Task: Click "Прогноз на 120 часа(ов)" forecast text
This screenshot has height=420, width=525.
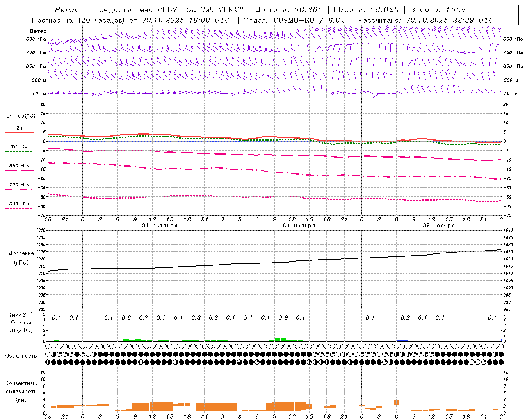Action: click(79, 20)
